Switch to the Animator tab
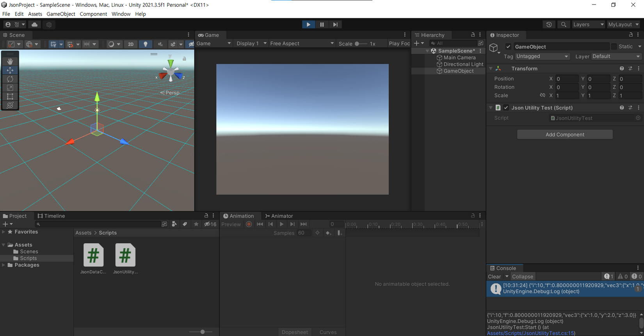The width and height of the screenshot is (644, 336). pyautogui.click(x=279, y=216)
